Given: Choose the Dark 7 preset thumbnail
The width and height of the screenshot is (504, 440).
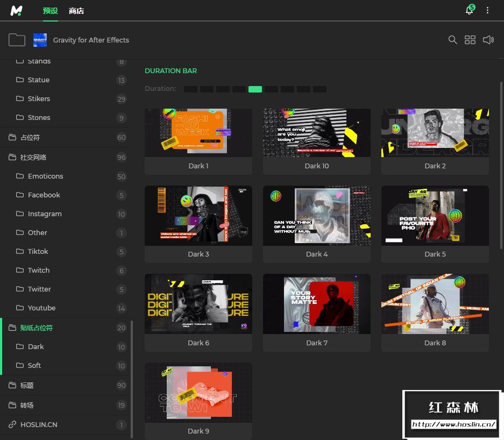Looking at the screenshot, I should click(316, 304).
